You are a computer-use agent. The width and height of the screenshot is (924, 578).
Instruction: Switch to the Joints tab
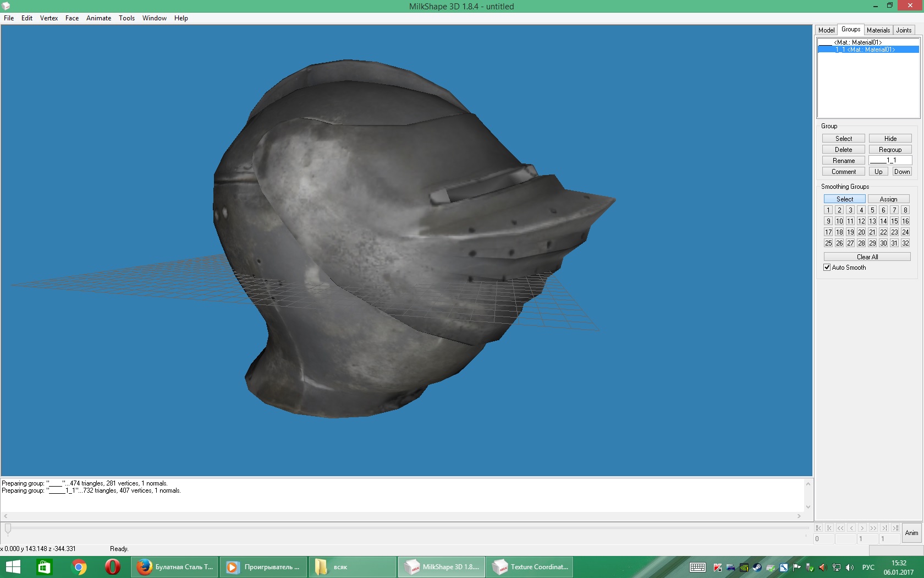pos(904,30)
